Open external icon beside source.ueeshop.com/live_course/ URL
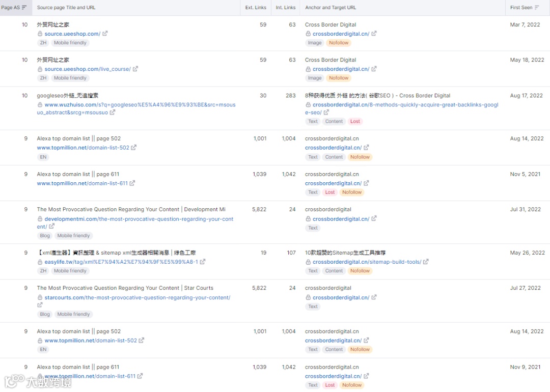This screenshot has height=392, width=550. [x=135, y=69]
